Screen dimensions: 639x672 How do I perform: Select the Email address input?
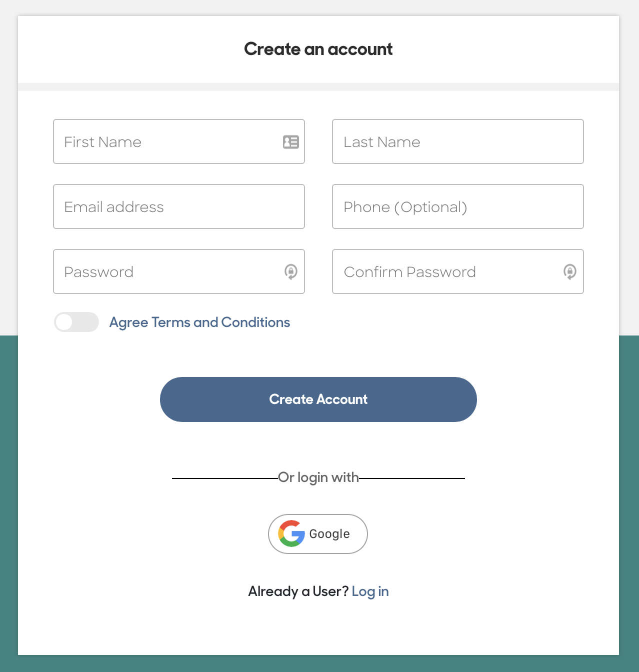point(178,206)
